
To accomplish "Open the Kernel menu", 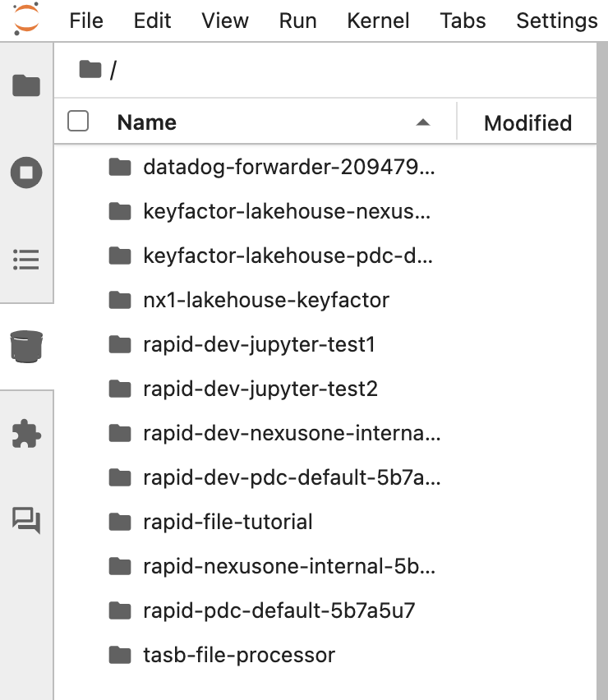I will (378, 21).
